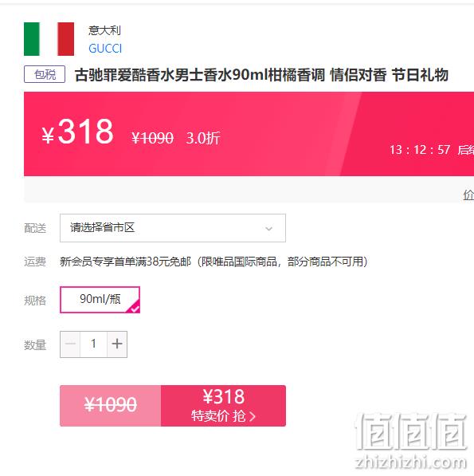The width and height of the screenshot is (474, 476).
Task: Click the product title 古驰罪爱酷香水
Action: [261, 75]
